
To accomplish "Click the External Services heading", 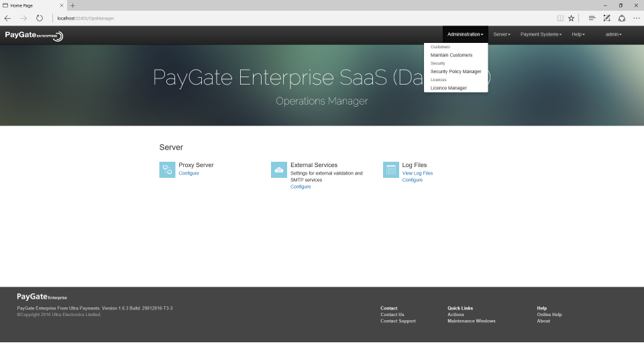I will click(x=314, y=165).
